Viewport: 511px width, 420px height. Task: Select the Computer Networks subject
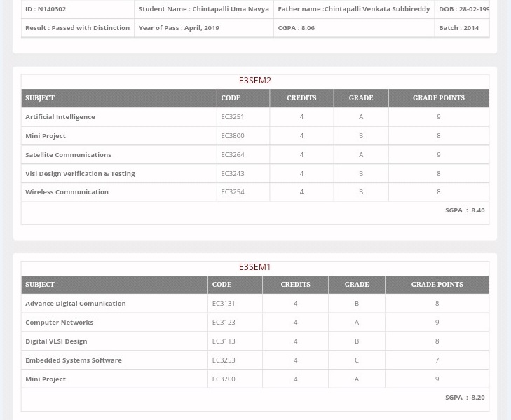60,323
